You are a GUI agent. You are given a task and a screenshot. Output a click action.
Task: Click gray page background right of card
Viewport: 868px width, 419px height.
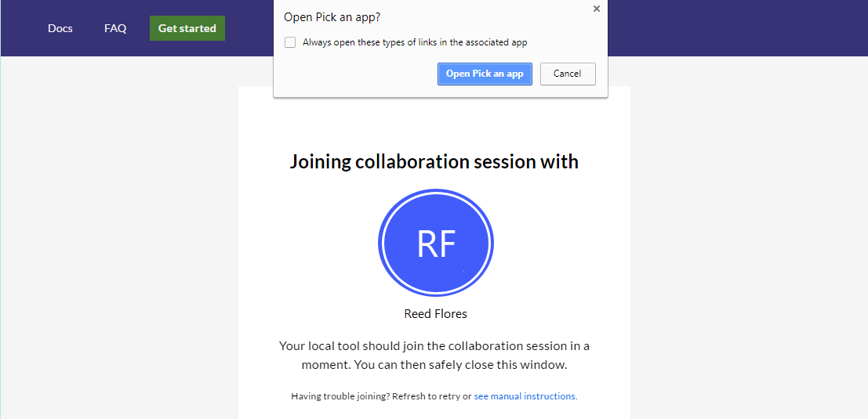pyautogui.click(x=747, y=237)
